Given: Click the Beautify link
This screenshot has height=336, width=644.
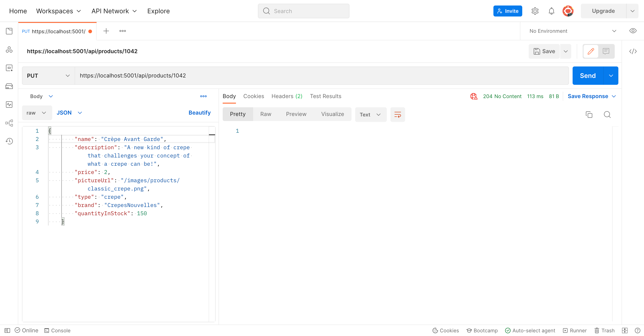Looking at the screenshot, I should point(199,113).
